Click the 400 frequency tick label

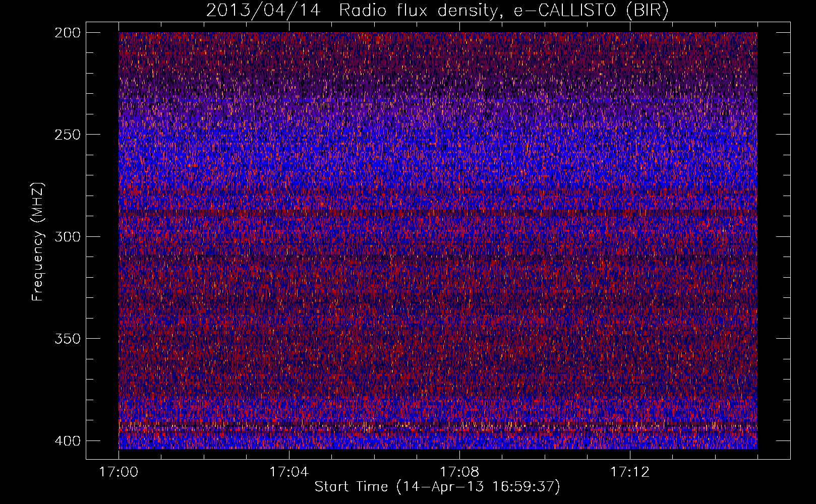coord(67,440)
